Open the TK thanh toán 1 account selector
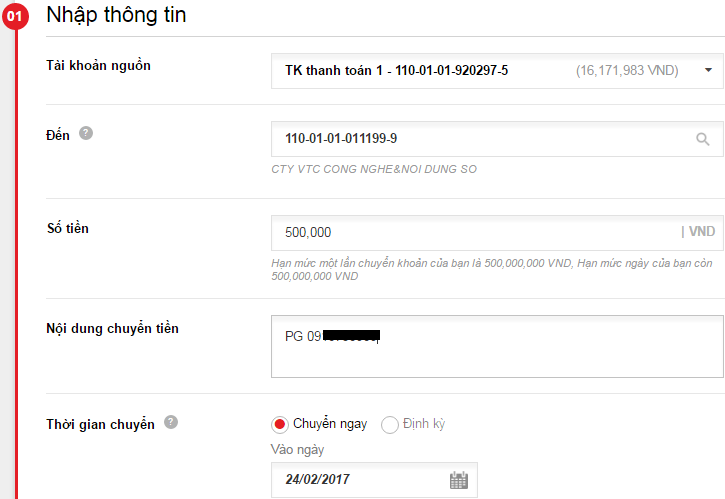The height and width of the screenshot is (499, 725). [497, 71]
